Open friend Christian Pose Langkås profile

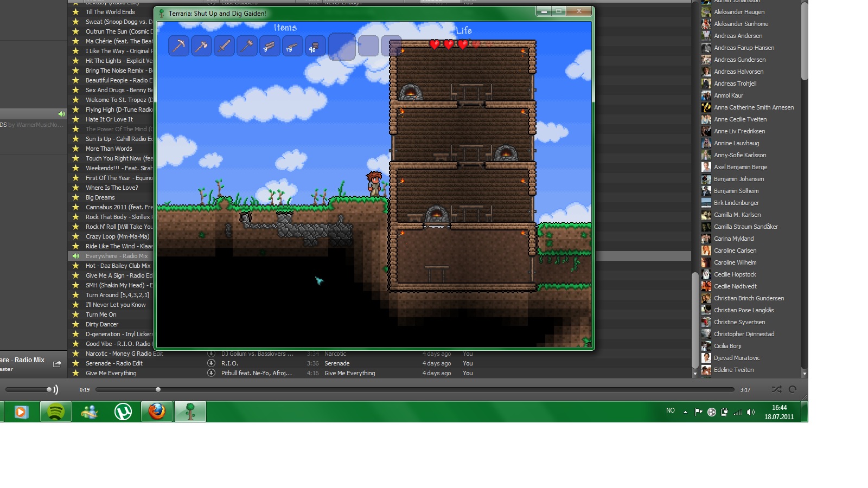(x=744, y=310)
